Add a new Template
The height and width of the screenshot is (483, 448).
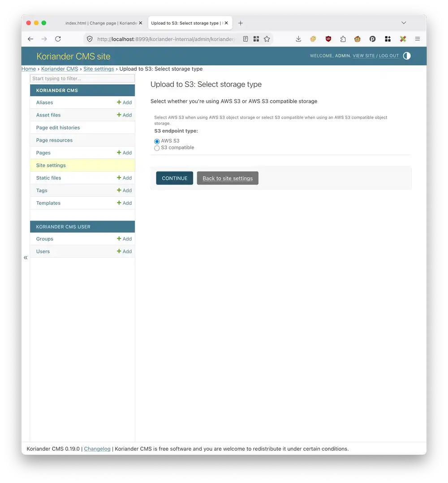click(125, 203)
